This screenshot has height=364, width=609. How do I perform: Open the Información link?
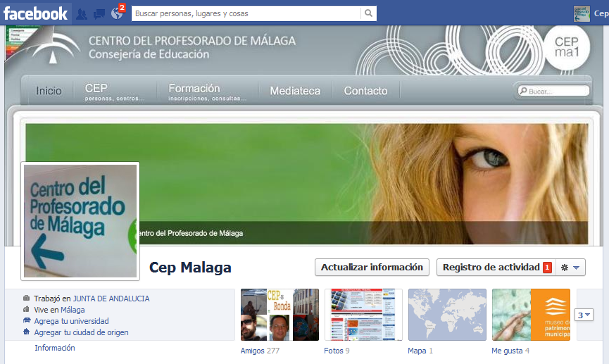point(55,348)
